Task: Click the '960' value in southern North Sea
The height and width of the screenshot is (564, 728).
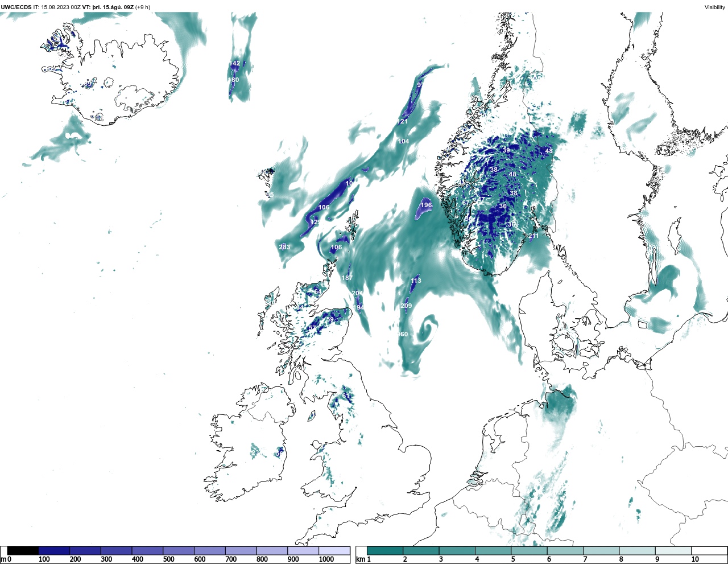Action: (x=403, y=334)
